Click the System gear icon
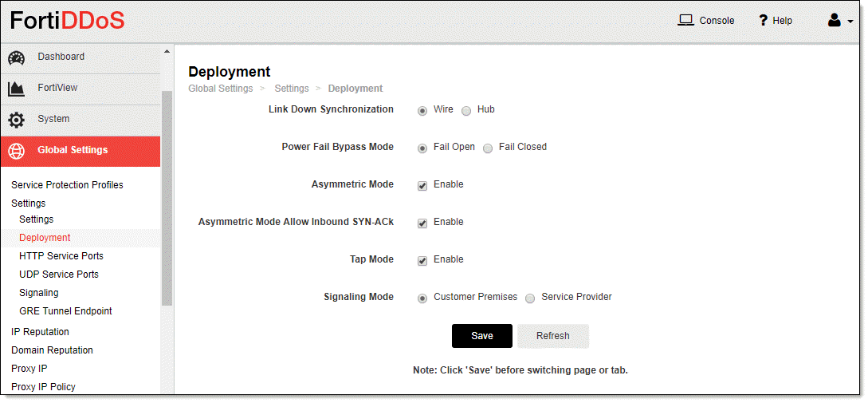This screenshot has width=868, height=403. 17,120
